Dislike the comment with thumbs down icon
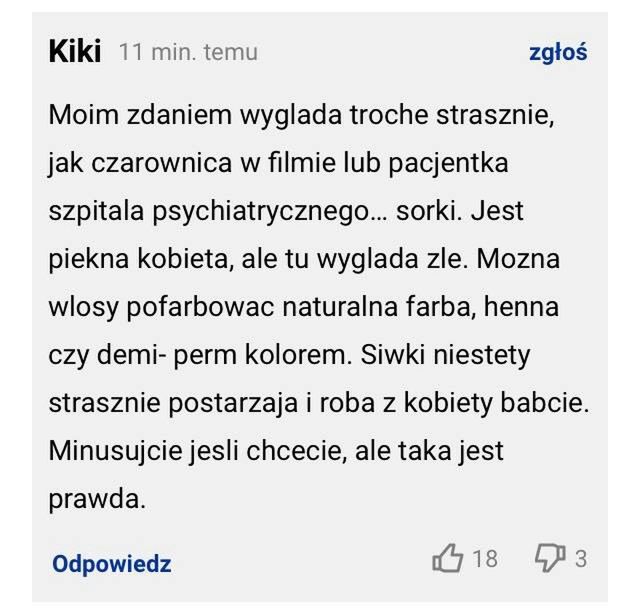640x612 pixels. click(x=550, y=558)
